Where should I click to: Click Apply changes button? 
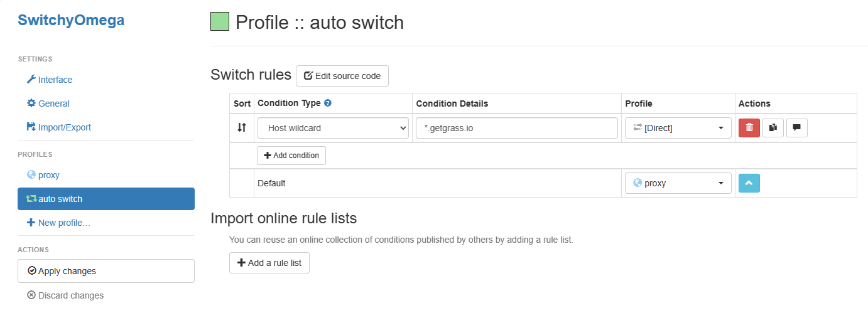coord(106,271)
